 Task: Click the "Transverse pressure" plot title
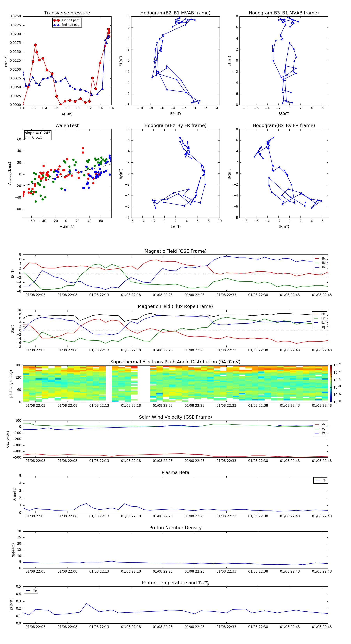[67, 13]
